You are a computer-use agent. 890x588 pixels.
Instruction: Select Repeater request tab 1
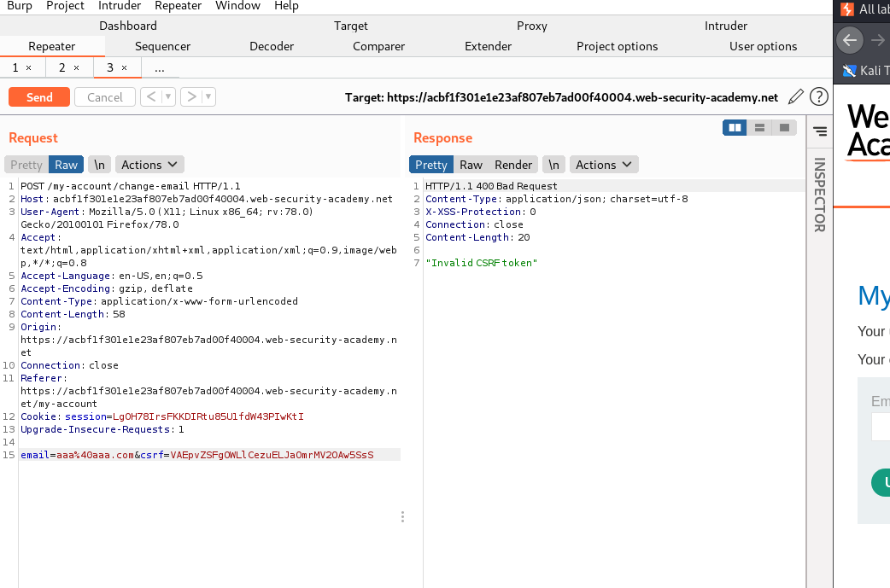pyautogui.click(x=15, y=67)
